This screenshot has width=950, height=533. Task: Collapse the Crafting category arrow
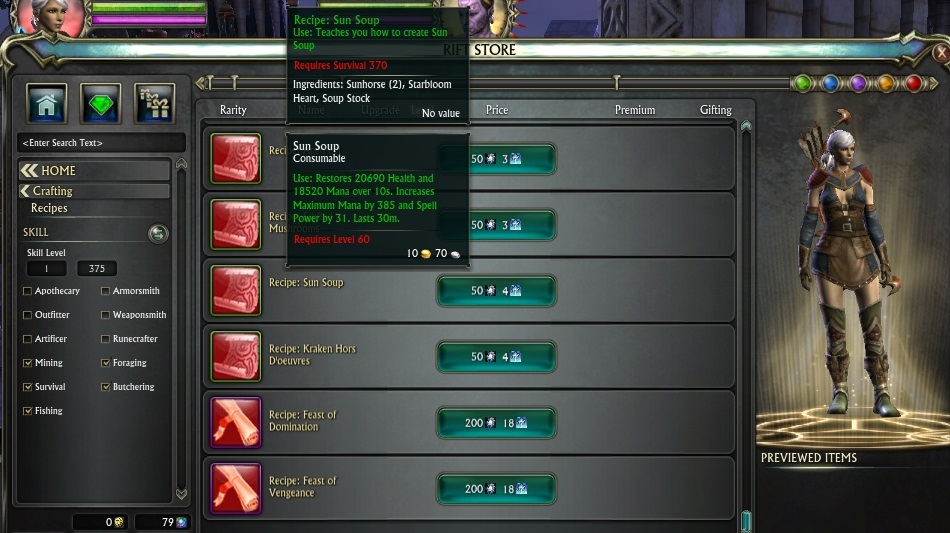click(25, 191)
